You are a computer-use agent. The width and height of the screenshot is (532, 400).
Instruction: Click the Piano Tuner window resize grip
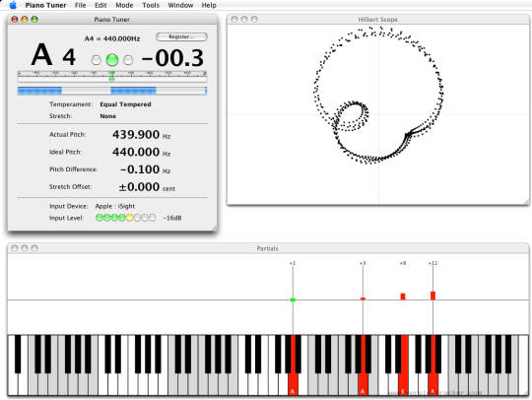214,229
